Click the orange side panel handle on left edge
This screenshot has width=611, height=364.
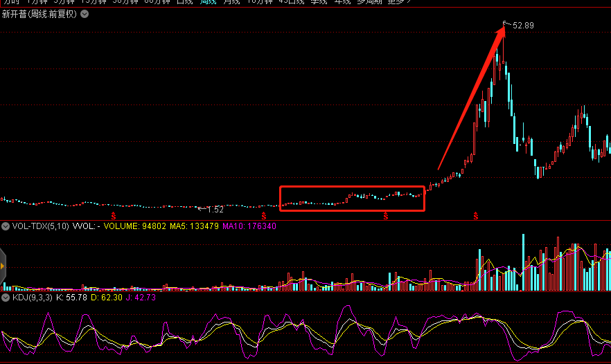pos(3,265)
